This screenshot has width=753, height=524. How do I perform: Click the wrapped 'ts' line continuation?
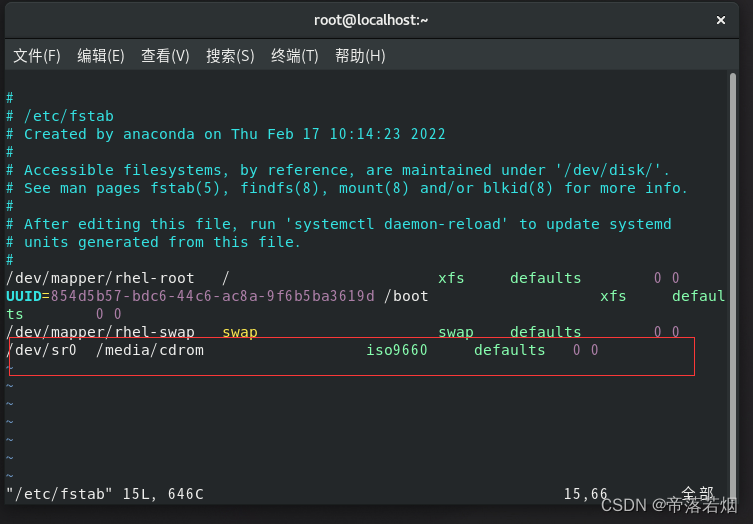coord(15,314)
